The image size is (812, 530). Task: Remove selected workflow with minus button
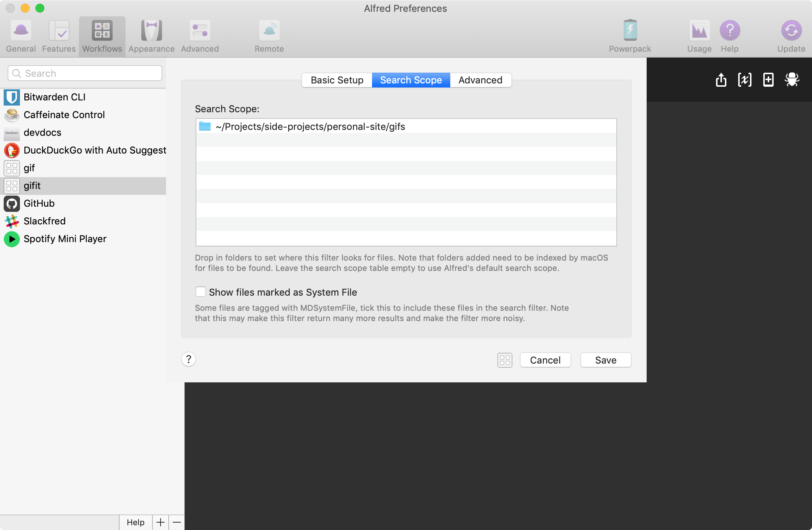click(177, 522)
